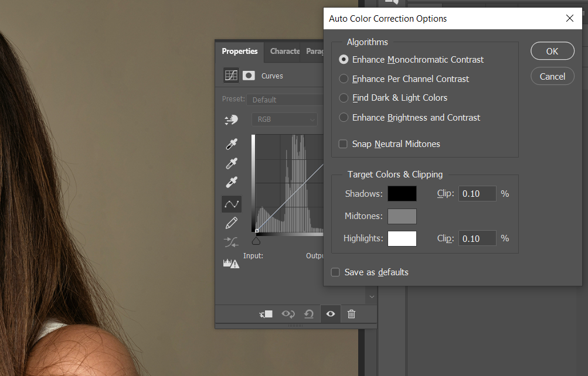Image resolution: width=588 pixels, height=376 pixels.
Task: Pick the black point eyedropper in Curves
Action: 232,144
